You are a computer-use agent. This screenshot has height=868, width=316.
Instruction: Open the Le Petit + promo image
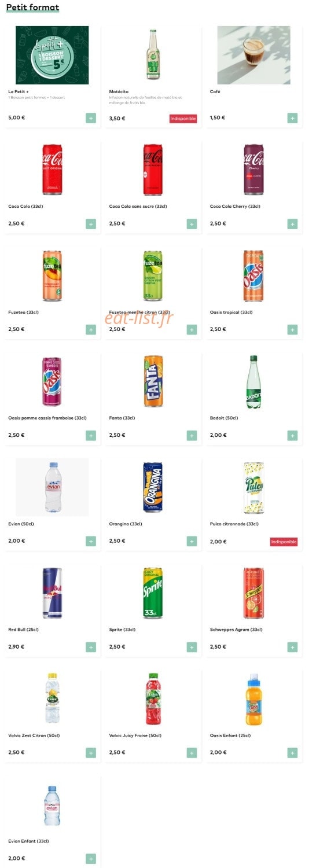52,55
